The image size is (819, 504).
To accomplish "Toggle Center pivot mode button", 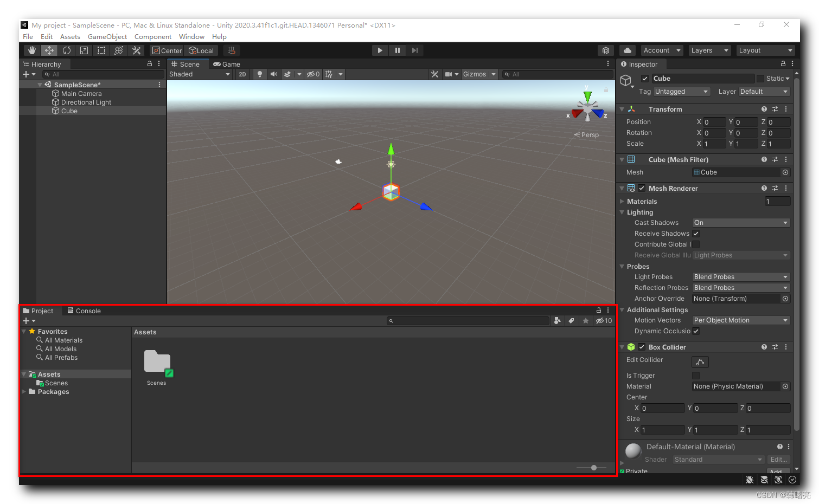I will point(167,50).
